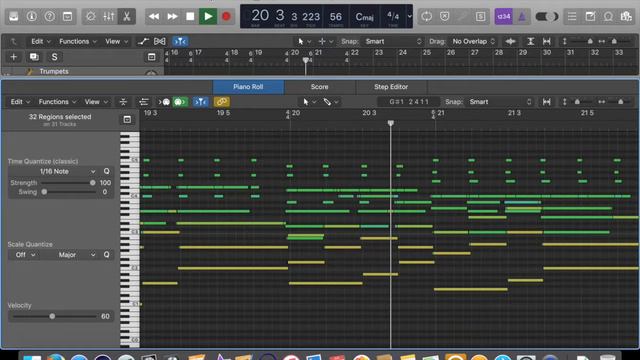Open Tracks area Snap Smart dropdown
Screen dimensions: 640x360
[393, 41]
